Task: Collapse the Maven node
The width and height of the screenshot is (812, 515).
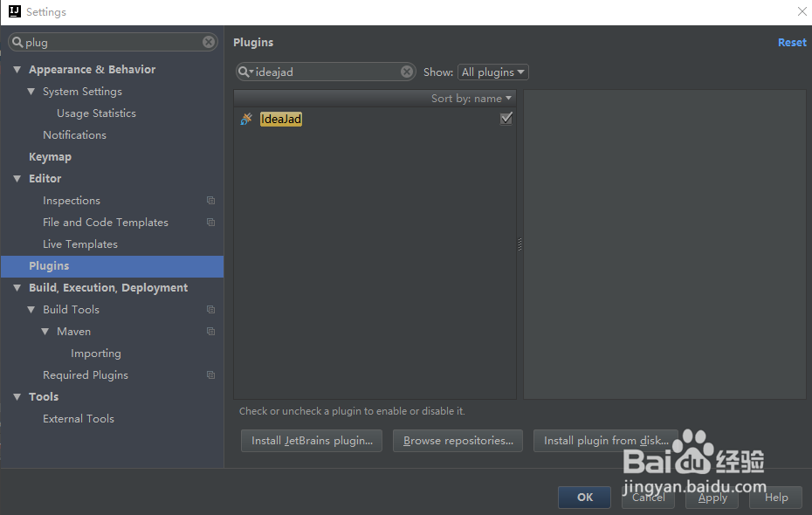Action: (x=45, y=331)
